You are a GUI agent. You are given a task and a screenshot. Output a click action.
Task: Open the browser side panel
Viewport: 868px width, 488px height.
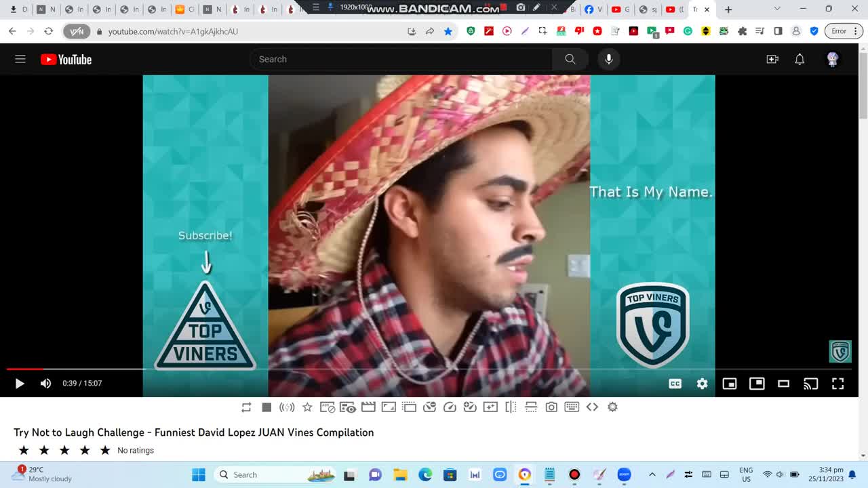778,31
